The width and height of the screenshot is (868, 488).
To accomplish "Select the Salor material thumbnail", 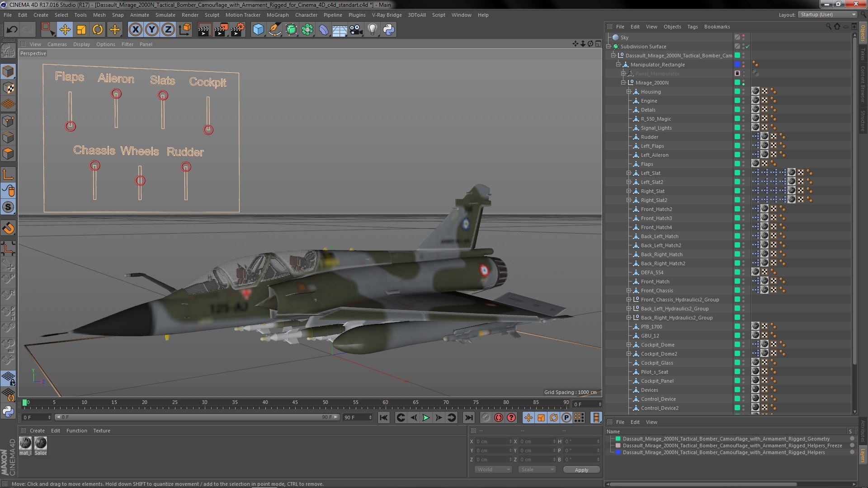I will 41,446.
